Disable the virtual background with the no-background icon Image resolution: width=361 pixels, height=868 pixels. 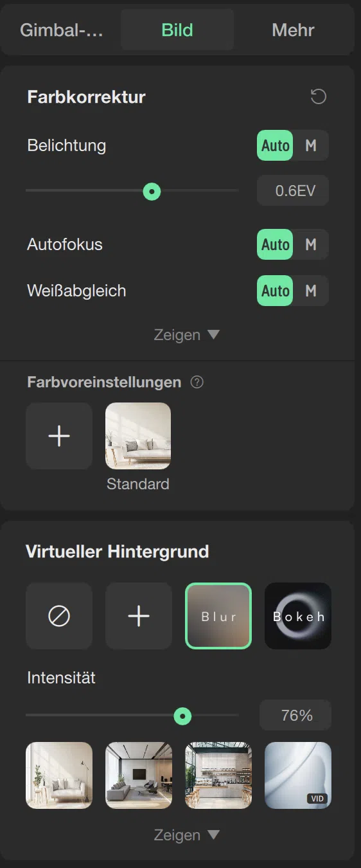(x=59, y=616)
